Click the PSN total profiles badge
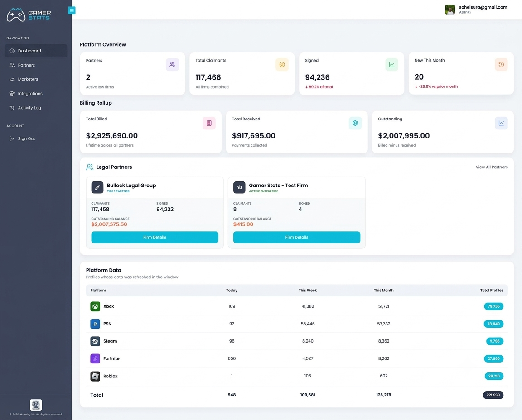This screenshot has height=420, width=522. pyautogui.click(x=494, y=324)
